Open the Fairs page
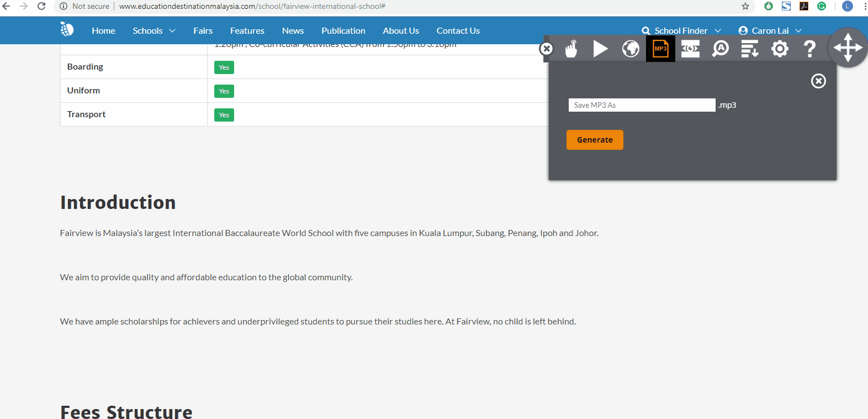The image size is (868, 419). (x=203, y=30)
